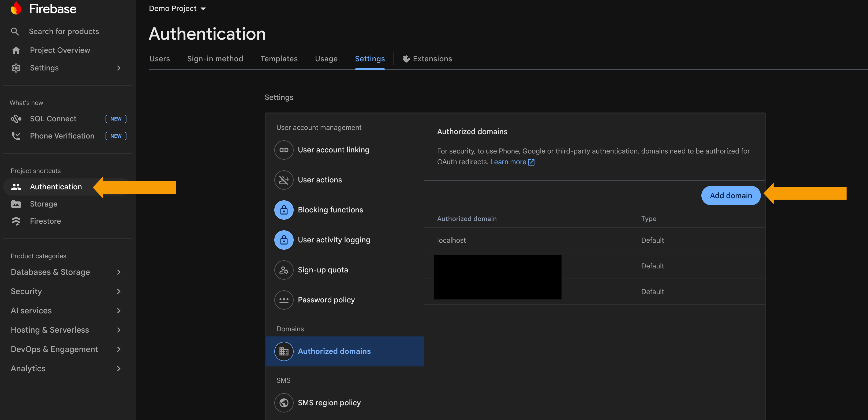Click the Firestore waves icon
Image resolution: width=868 pixels, height=420 pixels.
16,221
